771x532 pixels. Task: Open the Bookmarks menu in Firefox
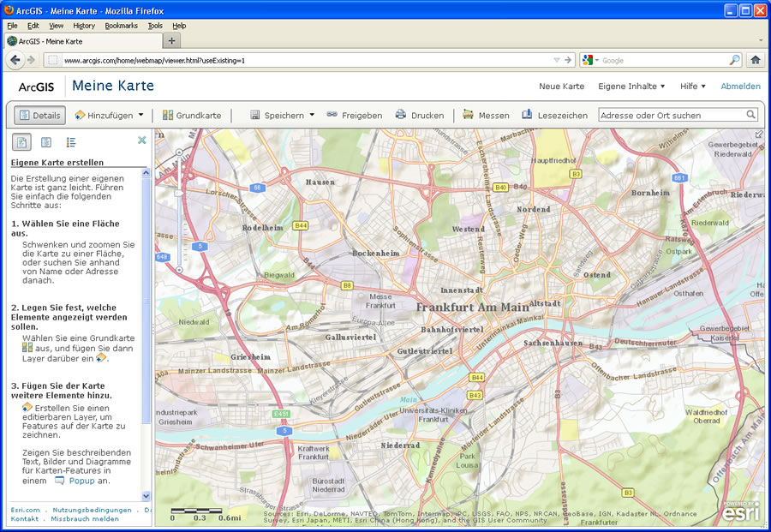click(121, 26)
